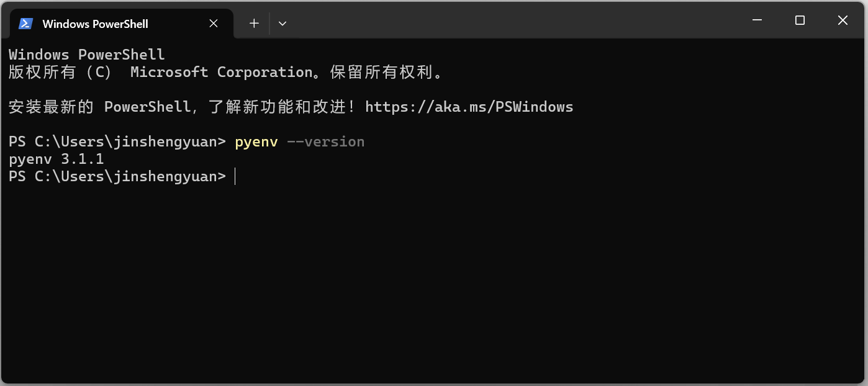Close the Windows PowerShell tab

(x=213, y=24)
